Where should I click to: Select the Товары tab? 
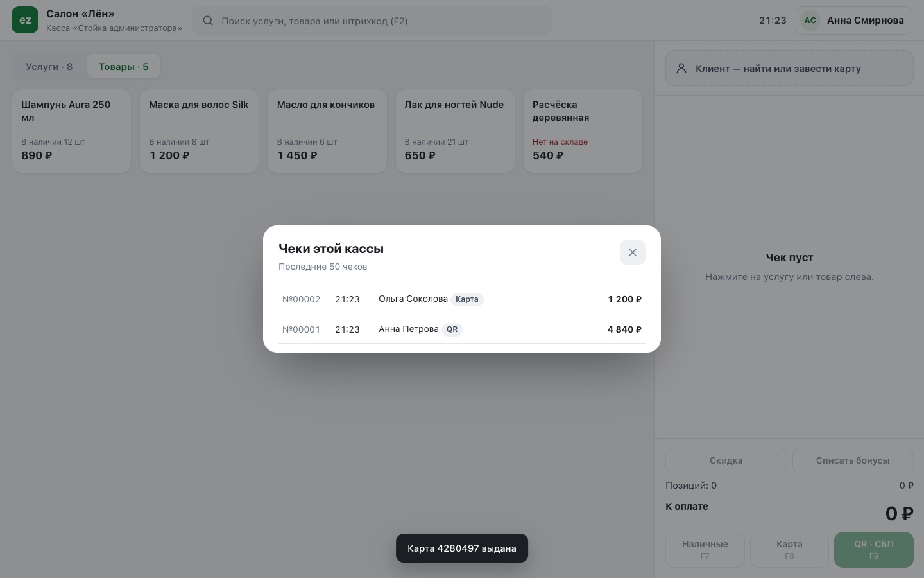pyautogui.click(x=123, y=67)
